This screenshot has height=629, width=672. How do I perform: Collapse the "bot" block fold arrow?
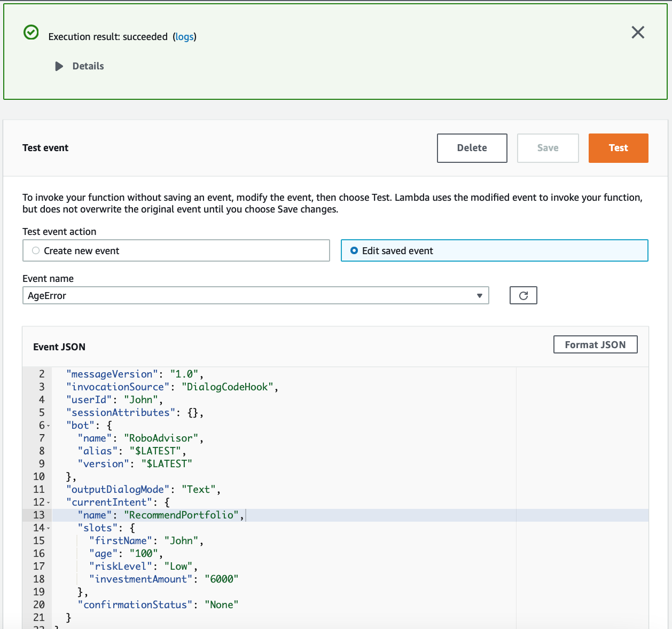pos(48,426)
